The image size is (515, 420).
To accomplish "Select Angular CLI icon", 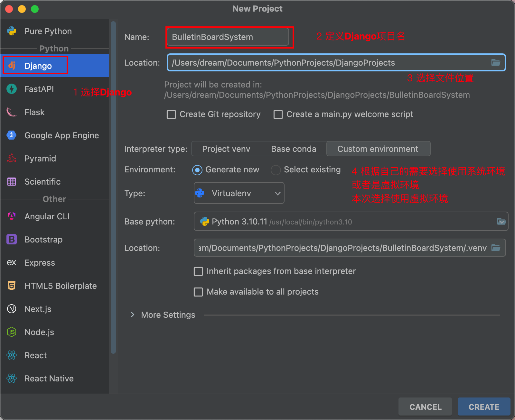I will [12, 216].
